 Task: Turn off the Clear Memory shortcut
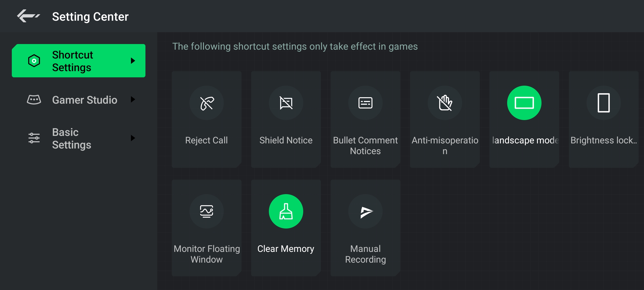286,211
